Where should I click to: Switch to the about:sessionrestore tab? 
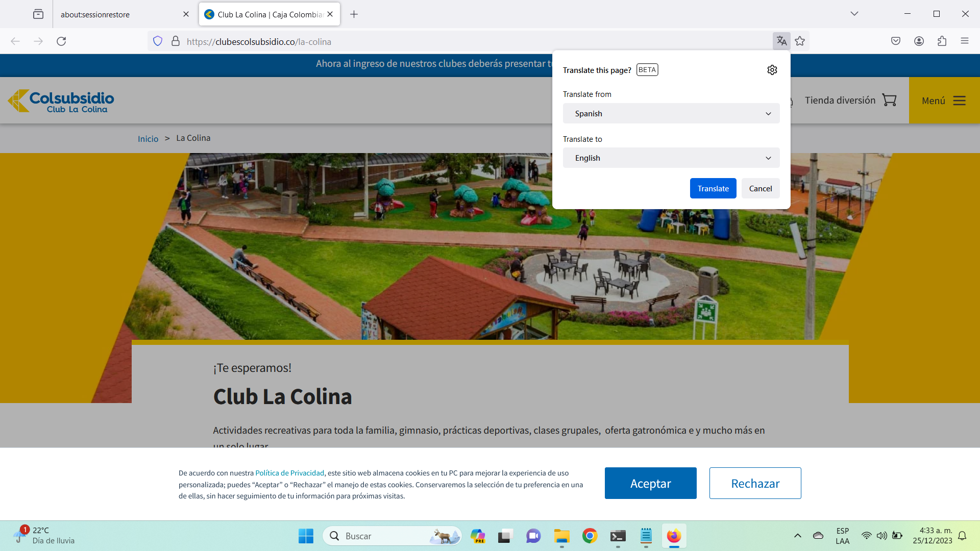(x=117, y=14)
